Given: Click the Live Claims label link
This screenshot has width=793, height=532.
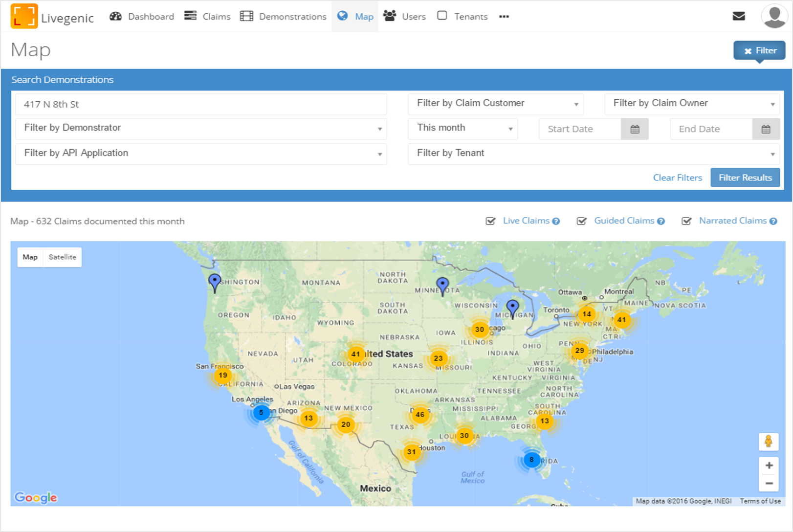Looking at the screenshot, I should point(526,221).
